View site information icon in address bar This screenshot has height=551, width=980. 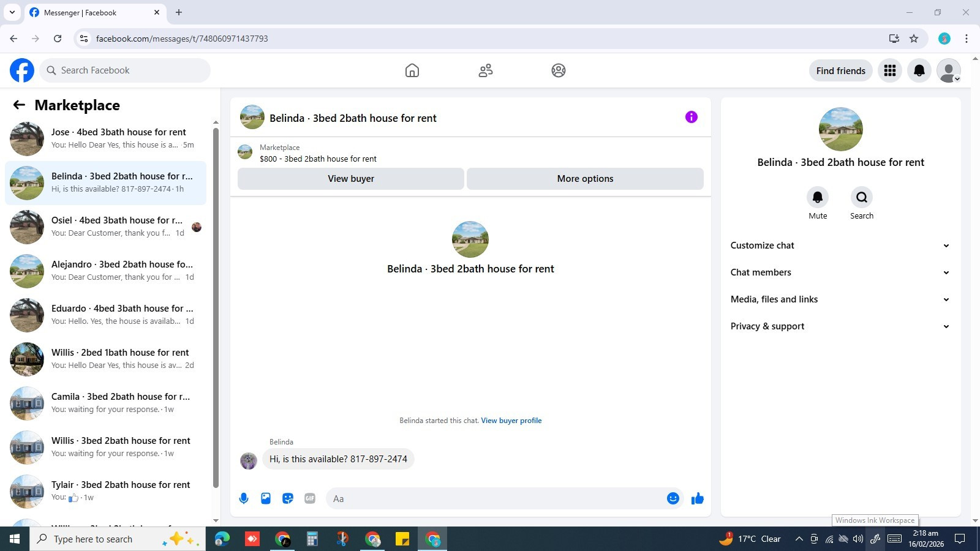84,39
